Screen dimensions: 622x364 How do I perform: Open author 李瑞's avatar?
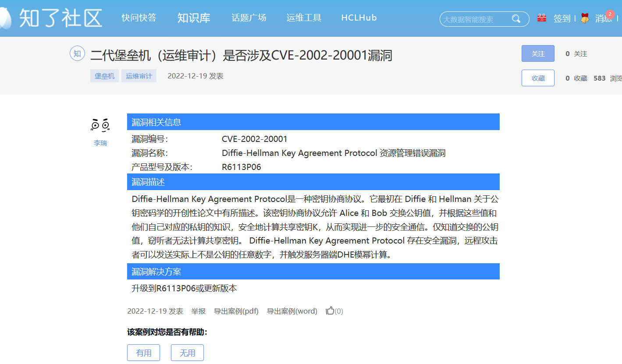coord(100,125)
